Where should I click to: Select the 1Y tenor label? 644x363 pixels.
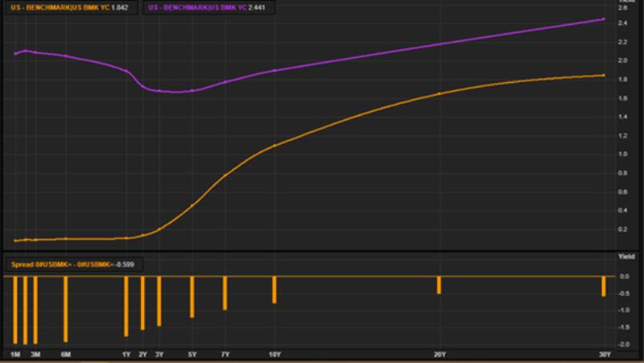point(126,354)
